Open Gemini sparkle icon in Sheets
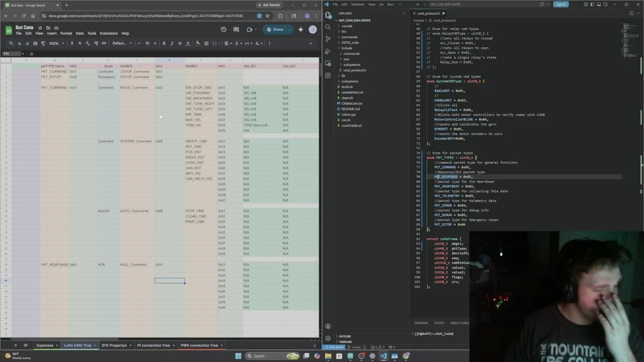Screen dimensions: 644x362 [301, 30]
